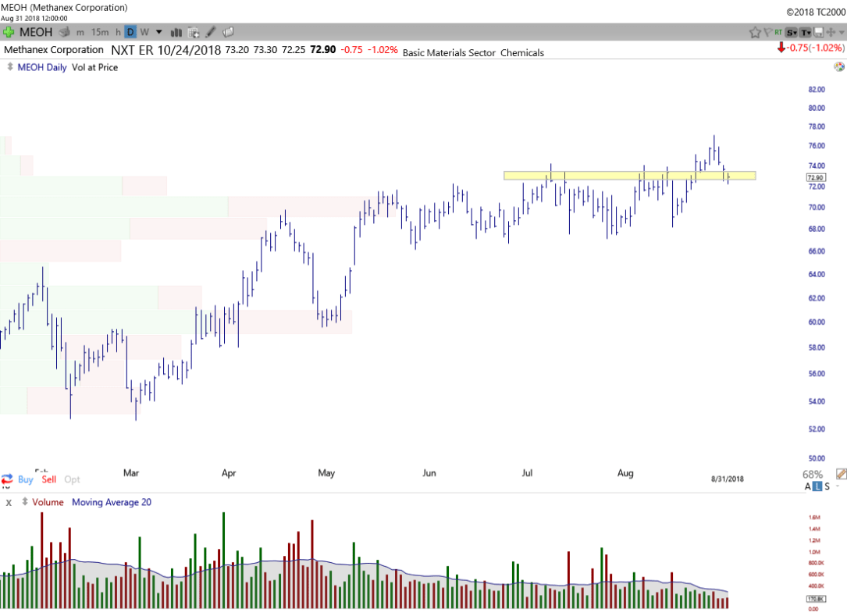Click the notes icon in toolbar

click(229, 32)
